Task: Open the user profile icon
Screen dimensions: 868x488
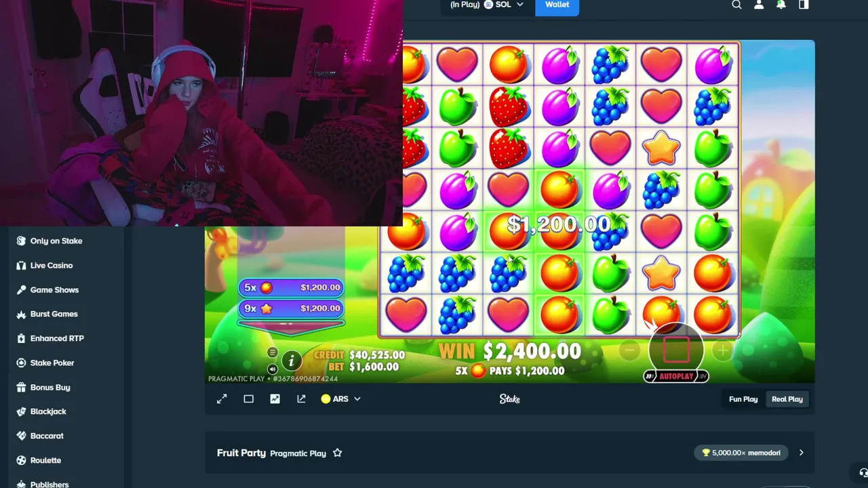Action: (x=759, y=5)
